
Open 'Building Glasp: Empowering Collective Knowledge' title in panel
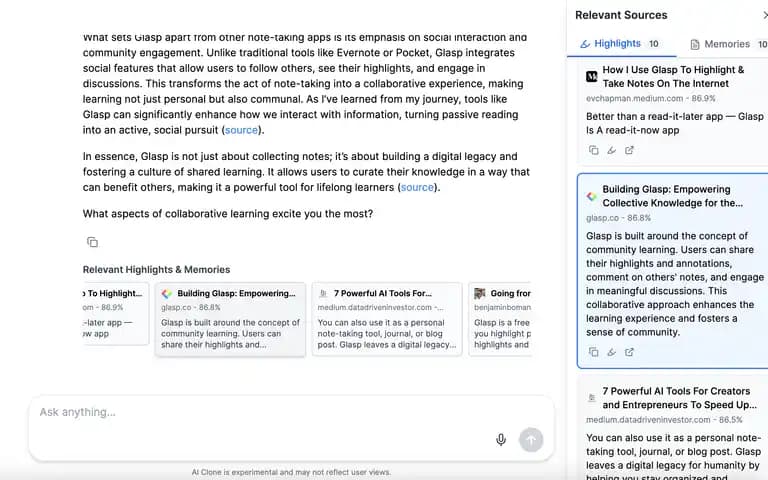pyautogui.click(x=672, y=196)
